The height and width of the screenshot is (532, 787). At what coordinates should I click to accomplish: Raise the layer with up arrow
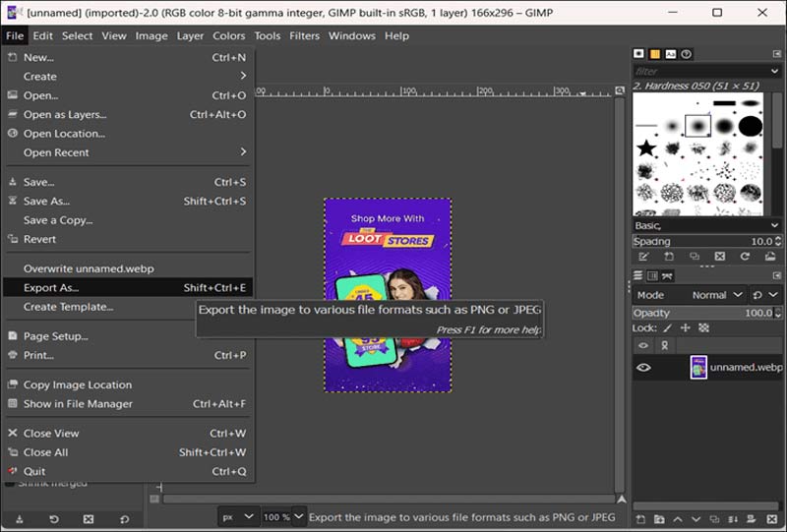pyautogui.click(x=678, y=519)
